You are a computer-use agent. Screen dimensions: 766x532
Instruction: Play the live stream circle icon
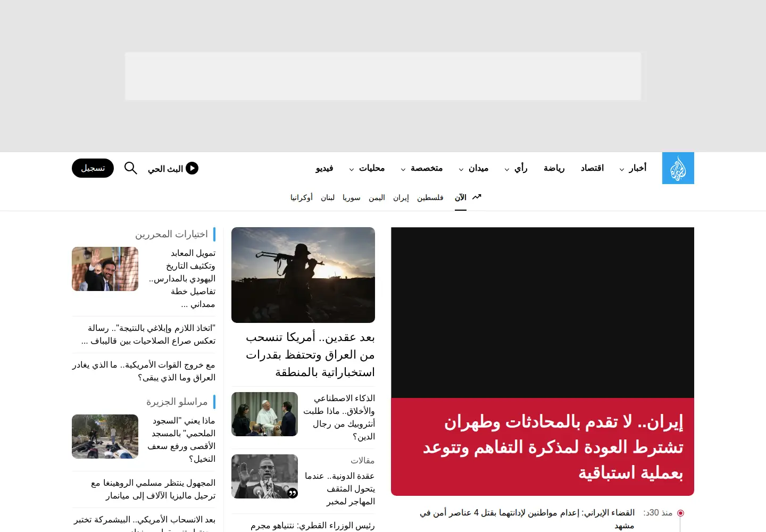(192, 168)
